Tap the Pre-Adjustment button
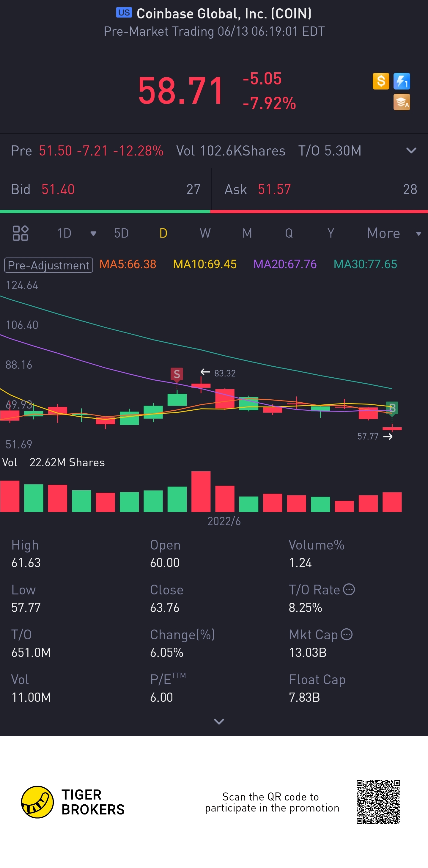428x868 pixels. pos(48,265)
